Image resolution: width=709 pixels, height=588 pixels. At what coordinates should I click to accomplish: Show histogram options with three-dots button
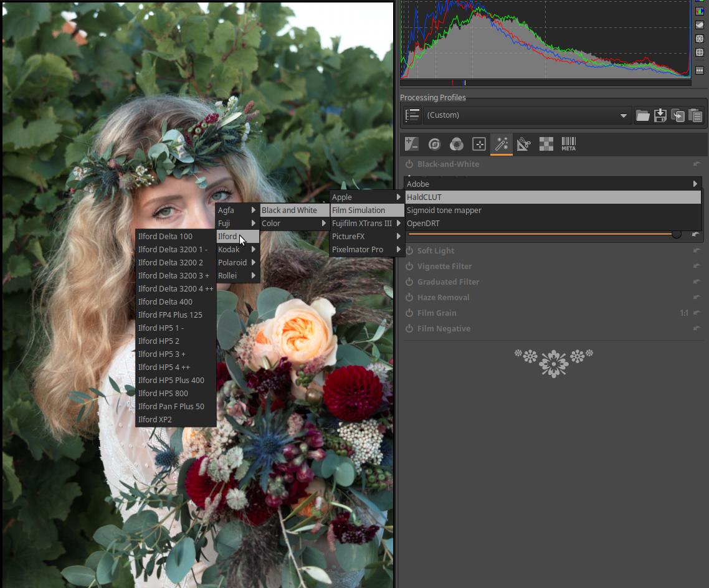click(x=700, y=70)
